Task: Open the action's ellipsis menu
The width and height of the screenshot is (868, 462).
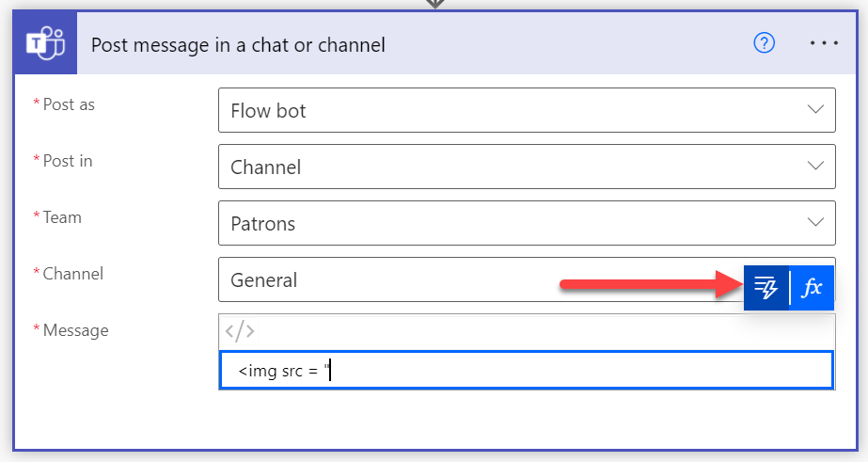Action: (x=823, y=44)
